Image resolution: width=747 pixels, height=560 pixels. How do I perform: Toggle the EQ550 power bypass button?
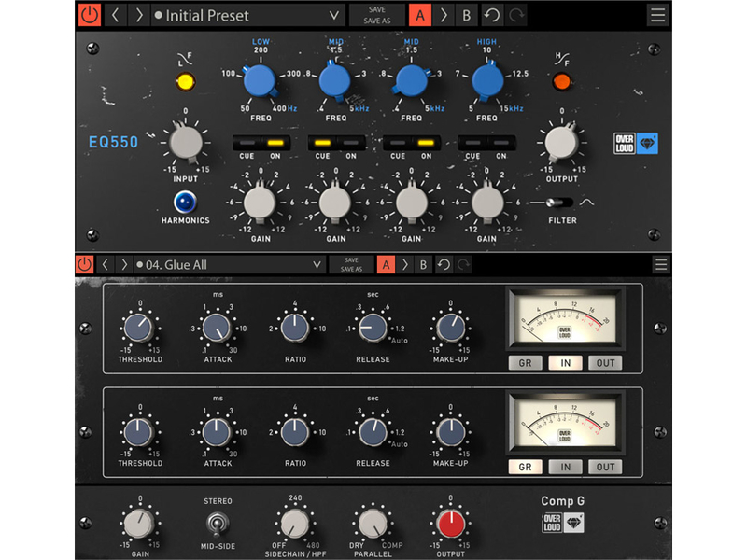point(90,15)
